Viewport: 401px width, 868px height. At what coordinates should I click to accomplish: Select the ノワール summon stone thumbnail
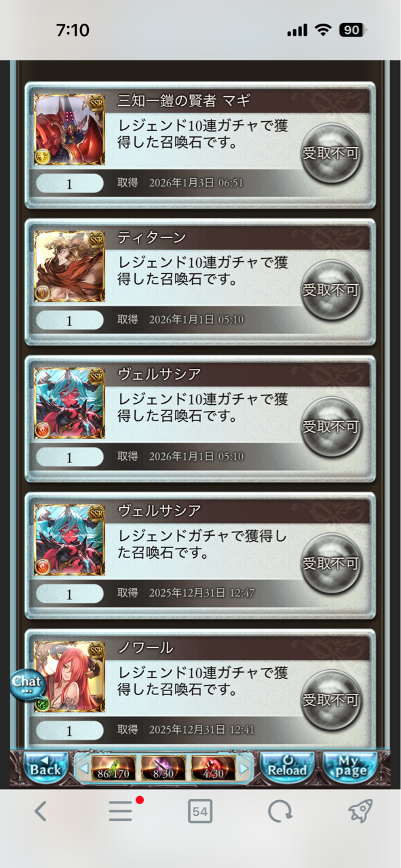(x=69, y=676)
